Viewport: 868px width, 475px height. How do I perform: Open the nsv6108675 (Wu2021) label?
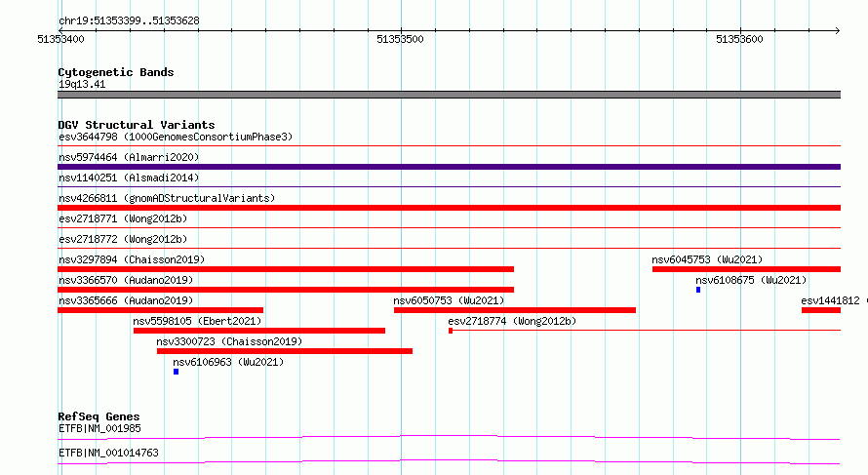click(751, 280)
